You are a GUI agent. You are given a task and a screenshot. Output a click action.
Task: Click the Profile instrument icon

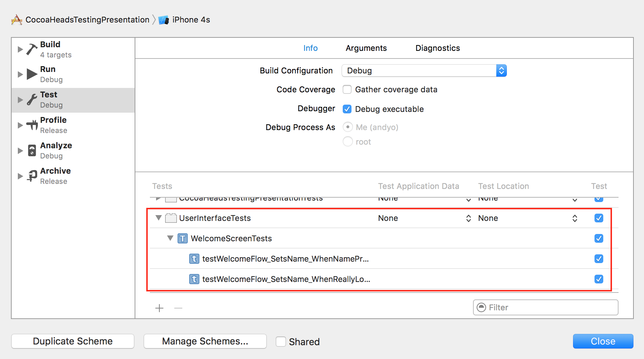(x=32, y=125)
